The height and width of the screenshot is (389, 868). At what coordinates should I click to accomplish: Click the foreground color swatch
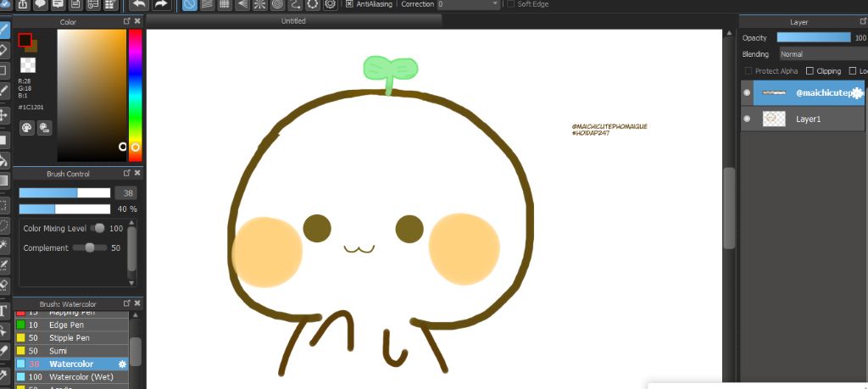[25, 40]
